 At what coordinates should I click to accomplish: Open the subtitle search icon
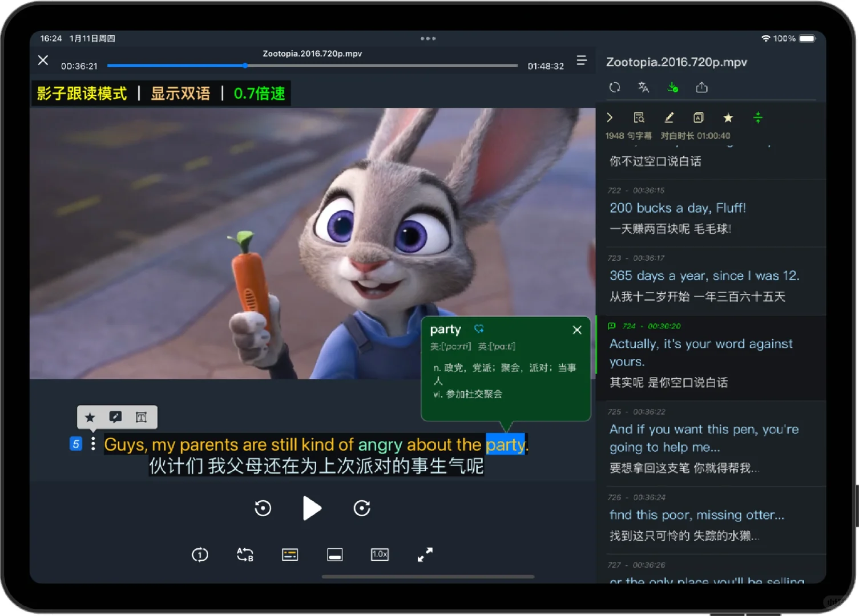coord(639,117)
